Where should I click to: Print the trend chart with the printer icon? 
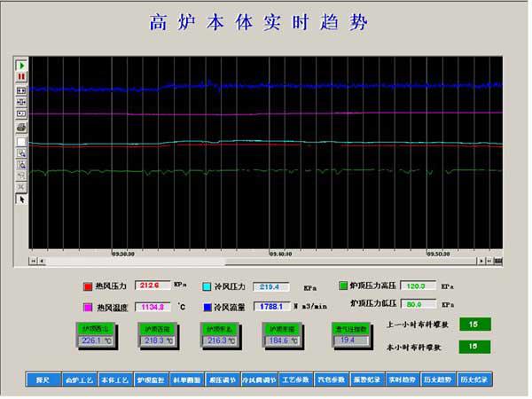(x=21, y=128)
